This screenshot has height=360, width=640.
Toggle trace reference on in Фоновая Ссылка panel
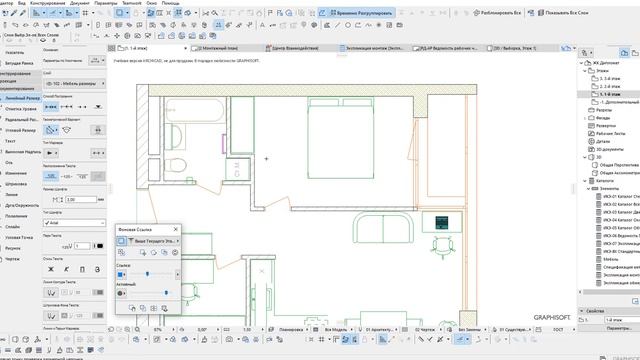(121, 241)
